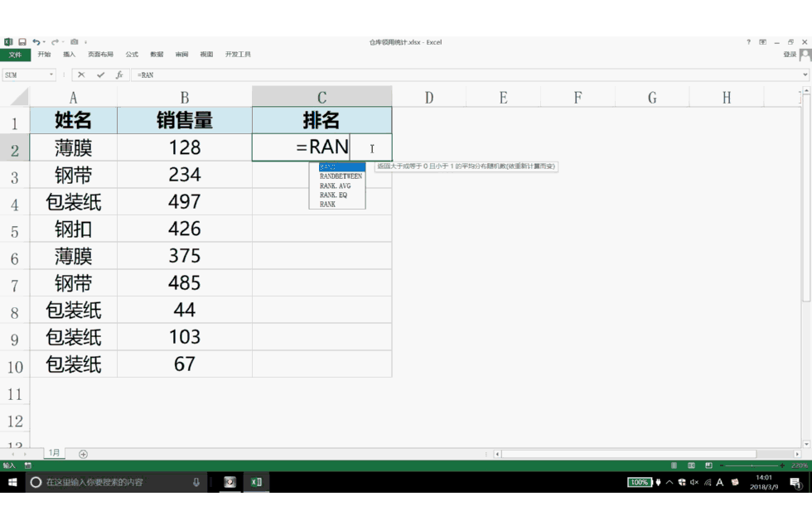Click the Select All corner triangle
This screenshot has width=812, height=530.
(x=19, y=97)
